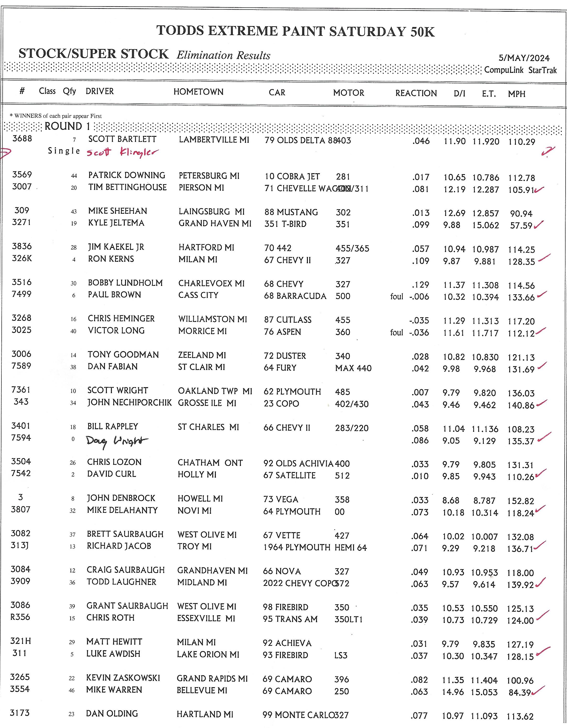The image size is (567, 728).
Task: Click the REACTION column header
Action: coord(416,93)
